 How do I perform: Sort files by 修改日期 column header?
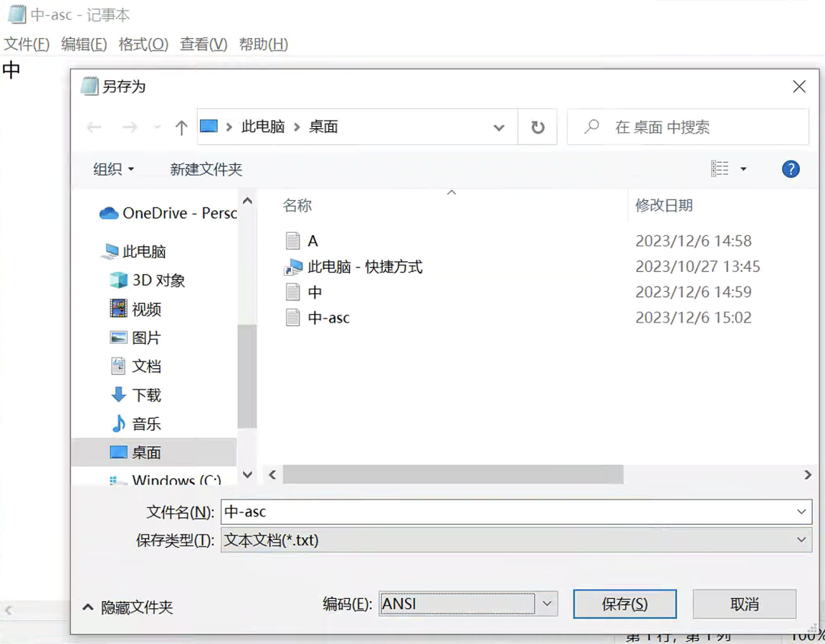(x=664, y=205)
